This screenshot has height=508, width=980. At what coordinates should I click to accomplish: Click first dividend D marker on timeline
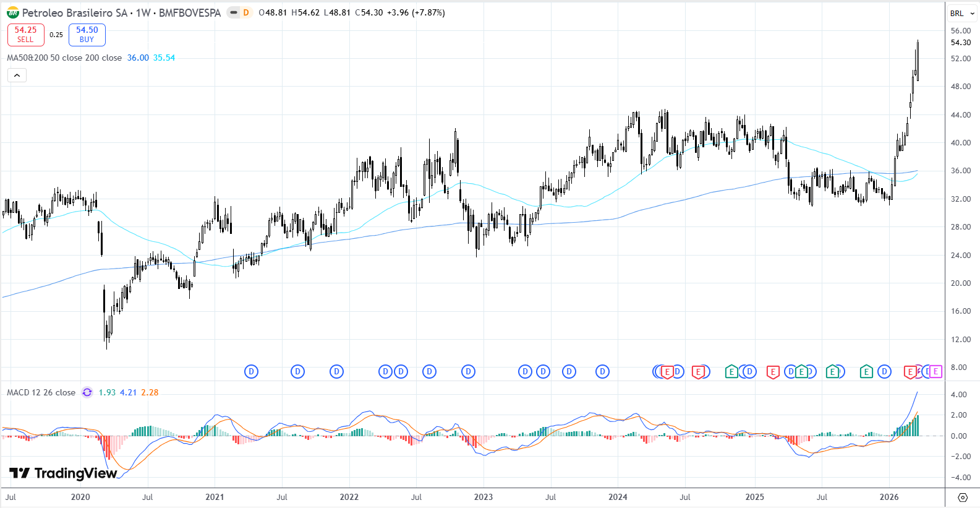point(251,371)
